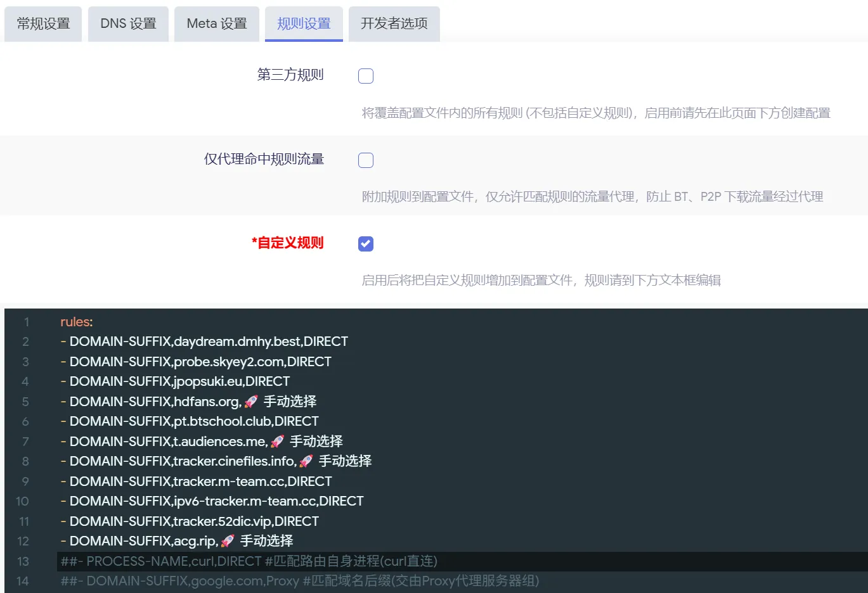
Task: Open the DNS 设置 tab
Action: (128, 23)
